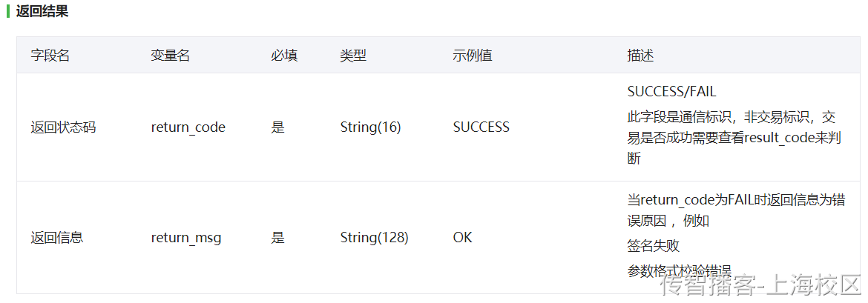Click the 返回结果 section heading
The height and width of the screenshot is (303, 868).
pos(42,11)
